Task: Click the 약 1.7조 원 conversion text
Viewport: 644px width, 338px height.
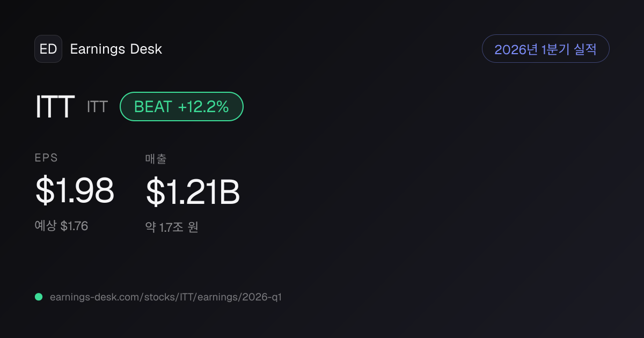Action: (x=172, y=227)
